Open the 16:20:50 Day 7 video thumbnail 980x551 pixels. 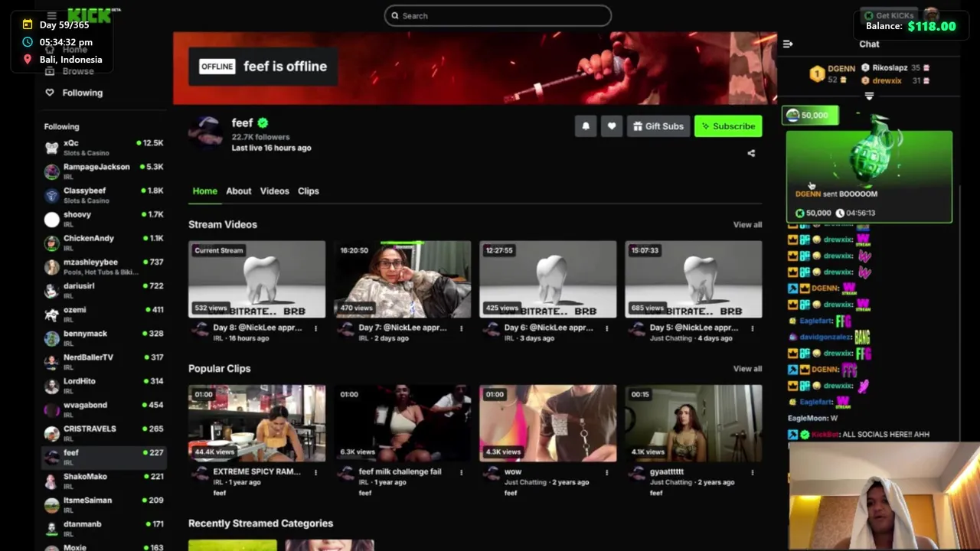point(402,279)
